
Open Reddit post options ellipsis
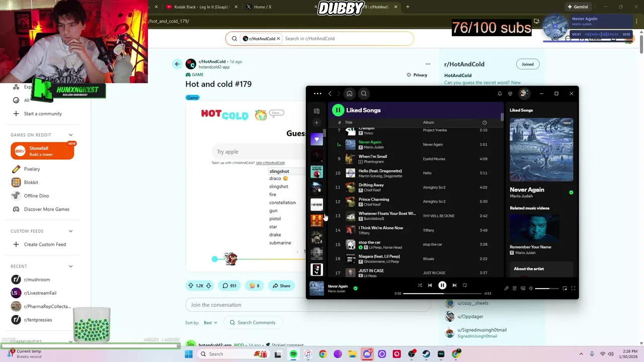point(428,64)
